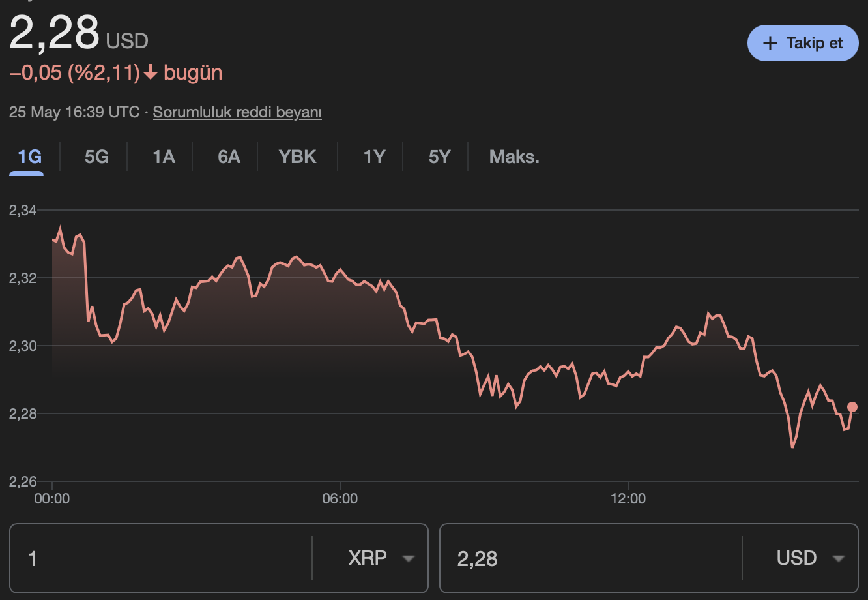
Task: Switch to the 5G time range tab
Action: (x=96, y=157)
